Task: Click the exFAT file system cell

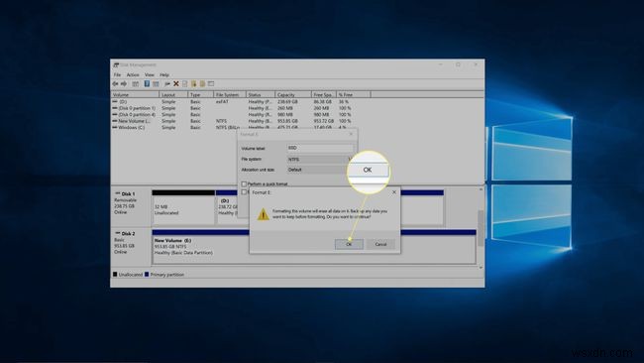Action: (222, 101)
